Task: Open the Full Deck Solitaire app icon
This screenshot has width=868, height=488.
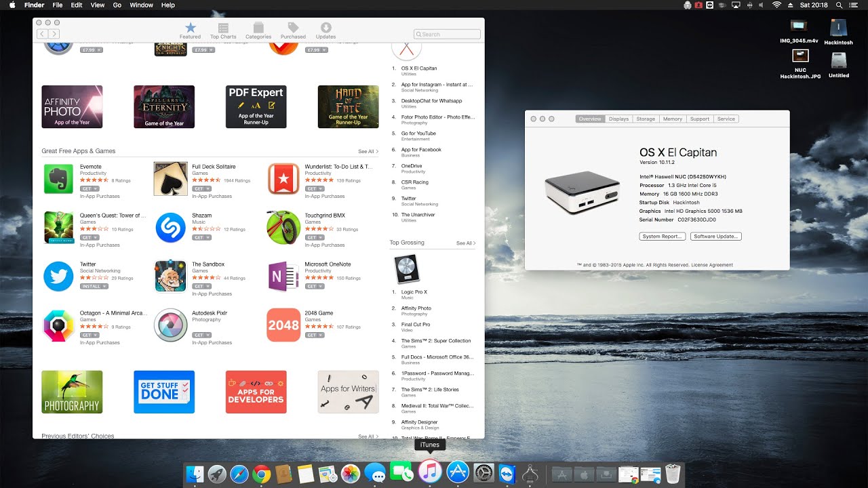Action: [x=171, y=179]
